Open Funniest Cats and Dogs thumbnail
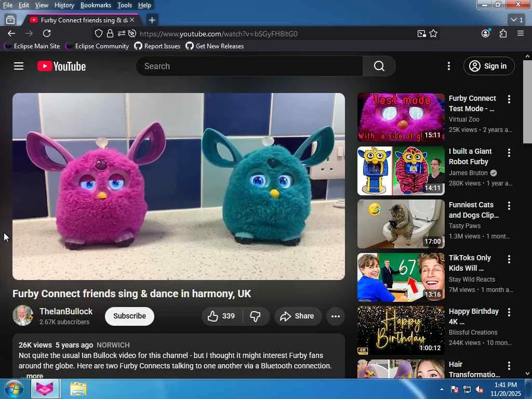The width and height of the screenshot is (532, 399). tap(401, 224)
